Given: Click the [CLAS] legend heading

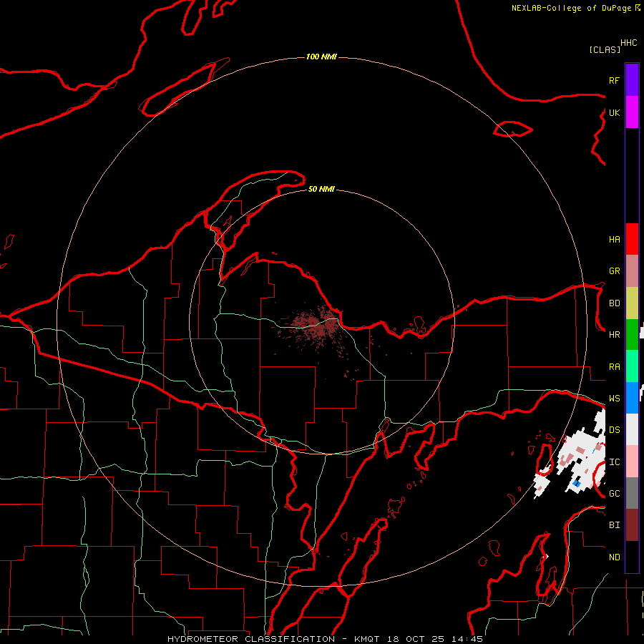Looking at the screenshot, I should click(605, 49).
